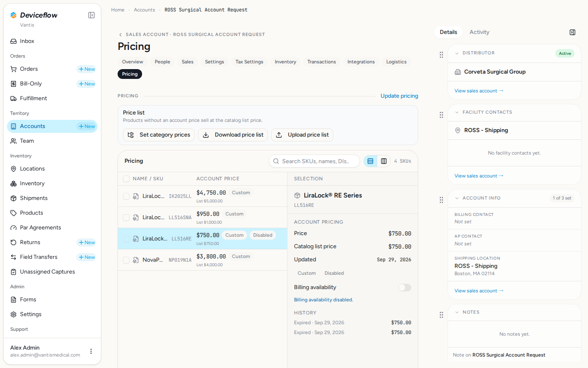This screenshot has width=588, height=368.
Task: Click the Update pricing link
Action: [x=399, y=96]
